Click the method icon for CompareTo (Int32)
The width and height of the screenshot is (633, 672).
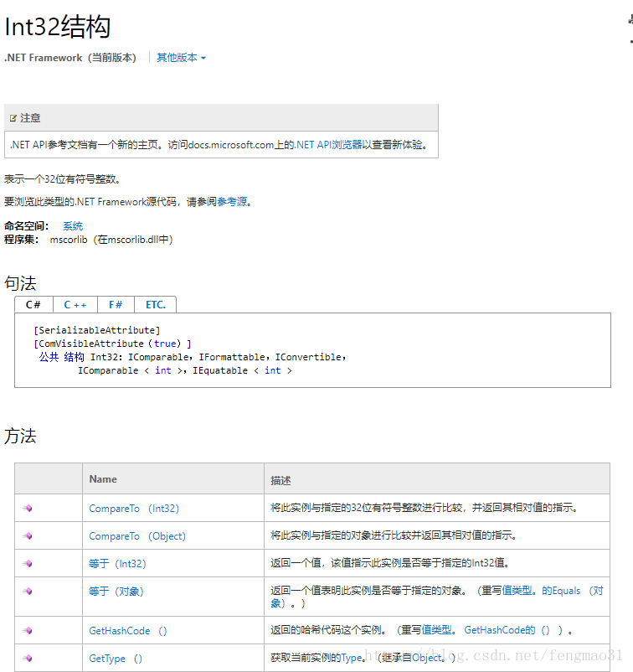tap(28, 509)
